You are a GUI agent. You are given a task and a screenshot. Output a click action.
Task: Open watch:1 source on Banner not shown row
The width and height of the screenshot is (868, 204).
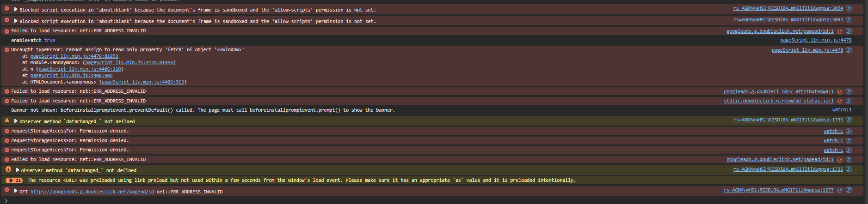[842, 110]
